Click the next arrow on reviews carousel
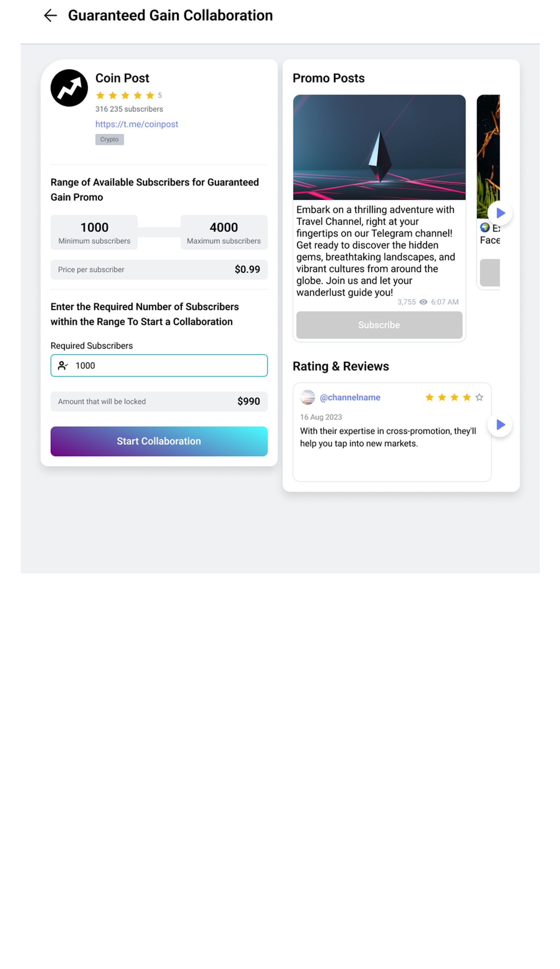 500,424
